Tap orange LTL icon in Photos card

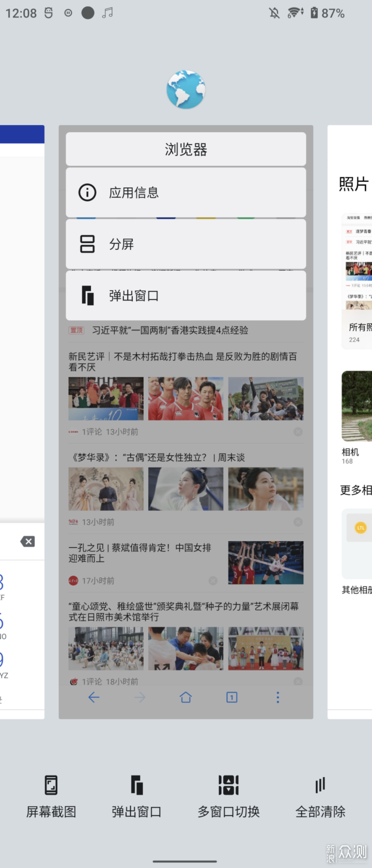(361, 527)
